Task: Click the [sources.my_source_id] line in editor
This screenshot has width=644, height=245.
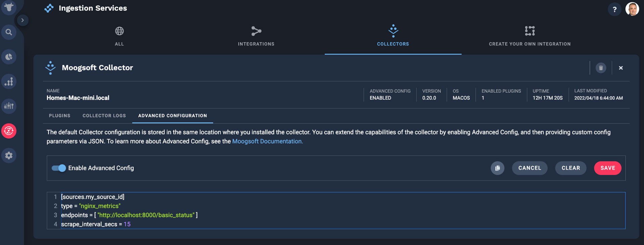Action: [x=93, y=197]
